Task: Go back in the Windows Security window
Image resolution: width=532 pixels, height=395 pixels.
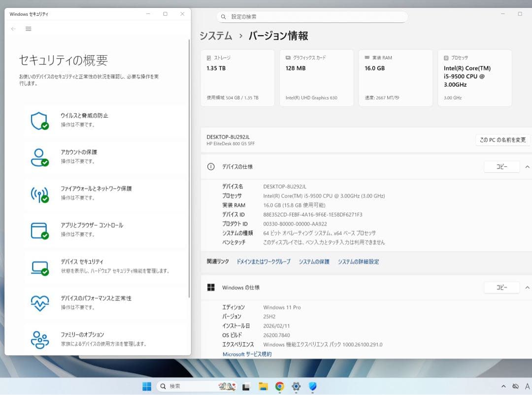Action: coord(13,29)
